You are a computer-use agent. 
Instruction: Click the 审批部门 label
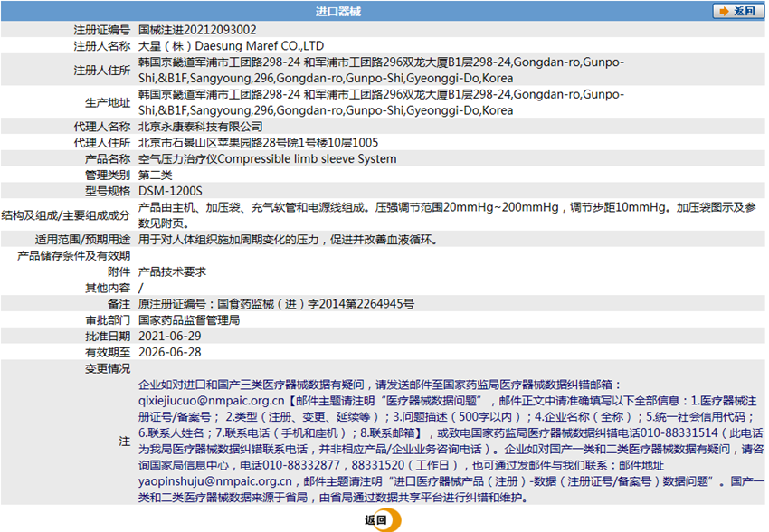(108, 320)
